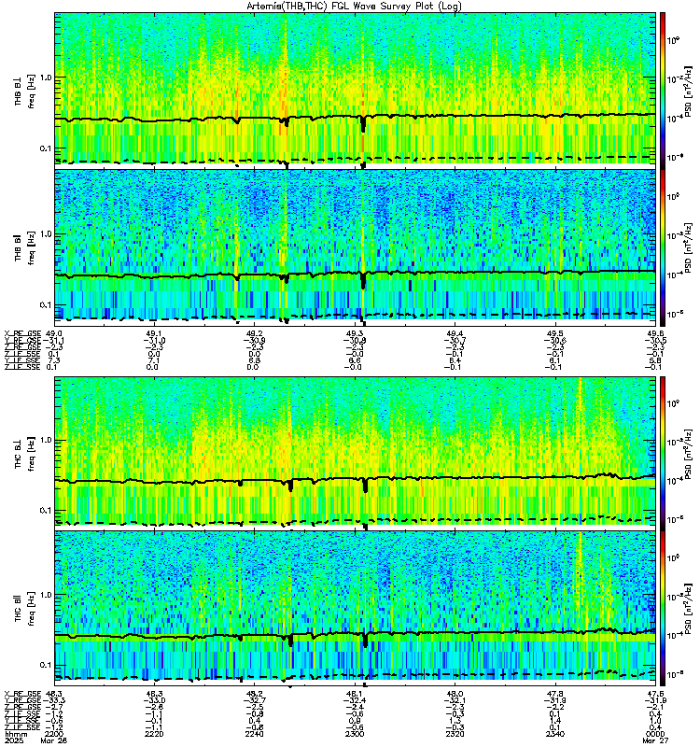Click the THC X_RE_GSE value '48.1'
Image resolution: width=700 pixels, height=747 pixels.
[x=355, y=694]
